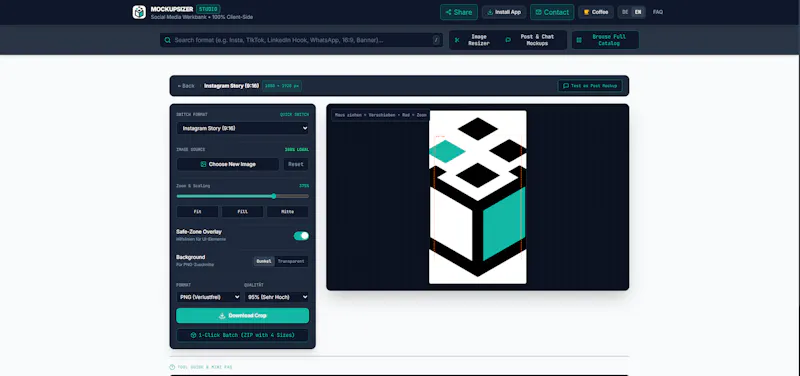
Task: Toggle the Safe-Zone Overlay switch
Action: 301,236
